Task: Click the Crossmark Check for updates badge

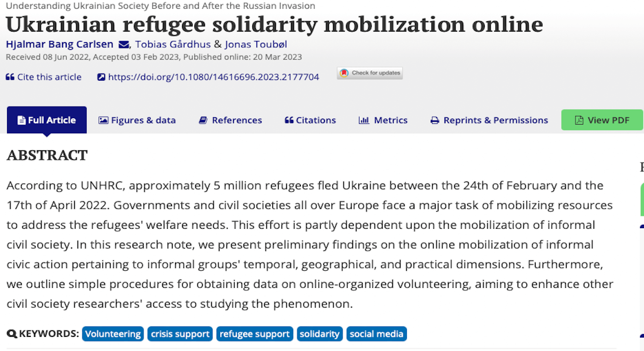Action: 369,73
